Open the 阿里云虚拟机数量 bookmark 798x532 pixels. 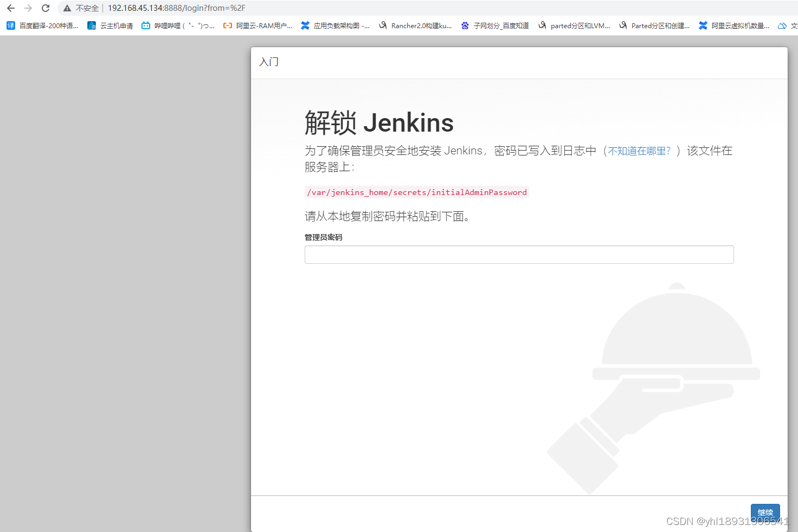[x=734, y=25]
